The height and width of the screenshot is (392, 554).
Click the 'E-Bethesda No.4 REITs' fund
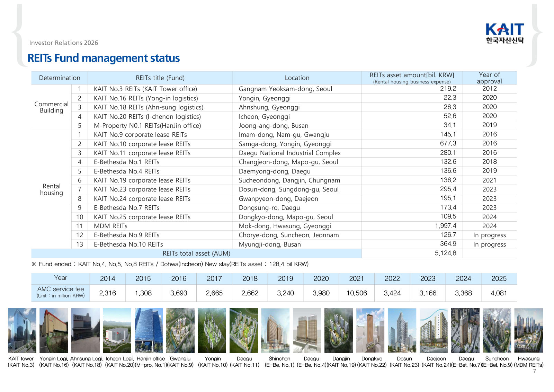tap(127, 171)
